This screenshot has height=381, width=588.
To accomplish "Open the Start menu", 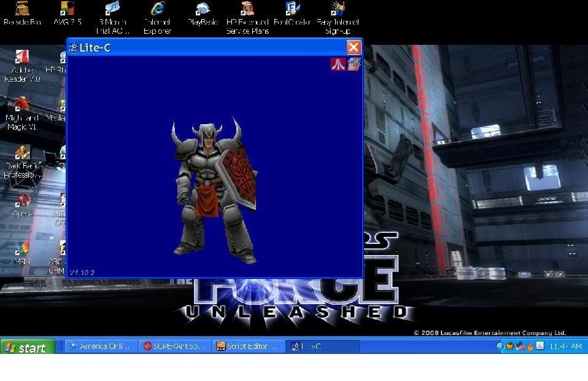I will (x=28, y=347).
